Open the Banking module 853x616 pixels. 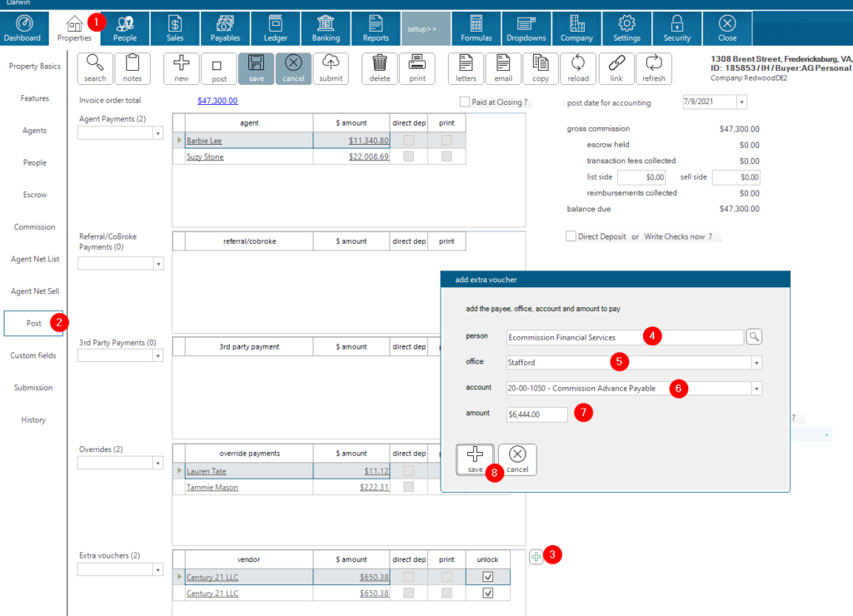(326, 28)
